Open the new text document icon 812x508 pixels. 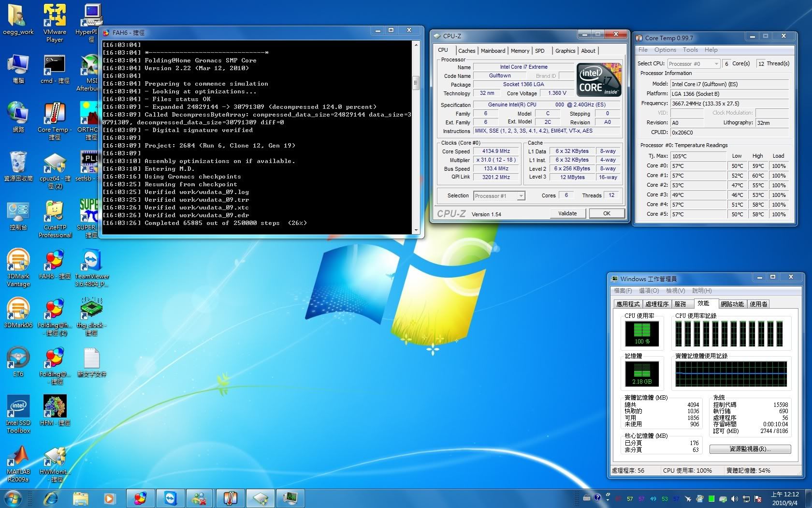coord(91,361)
